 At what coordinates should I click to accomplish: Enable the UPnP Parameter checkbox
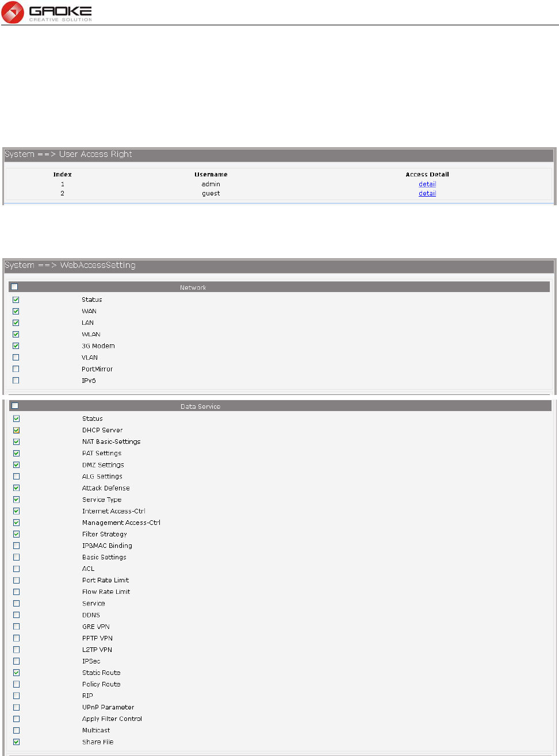coord(17,707)
